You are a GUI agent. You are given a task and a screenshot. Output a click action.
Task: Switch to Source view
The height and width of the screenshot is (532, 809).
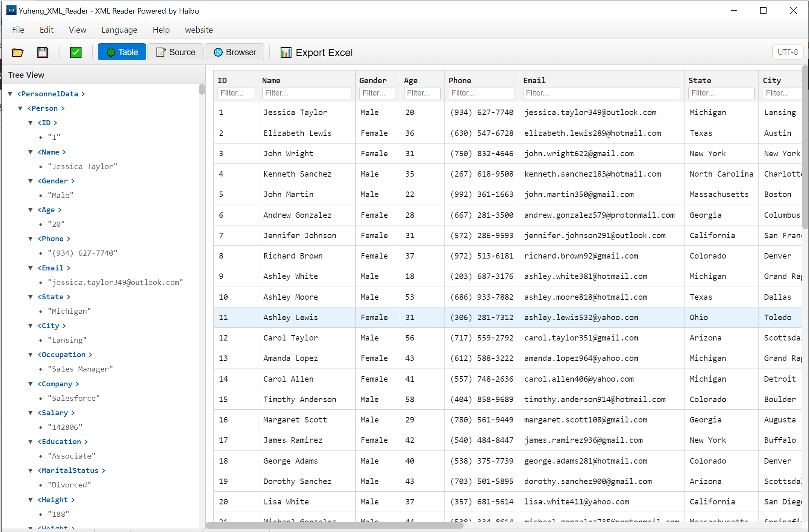pyautogui.click(x=175, y=52)
